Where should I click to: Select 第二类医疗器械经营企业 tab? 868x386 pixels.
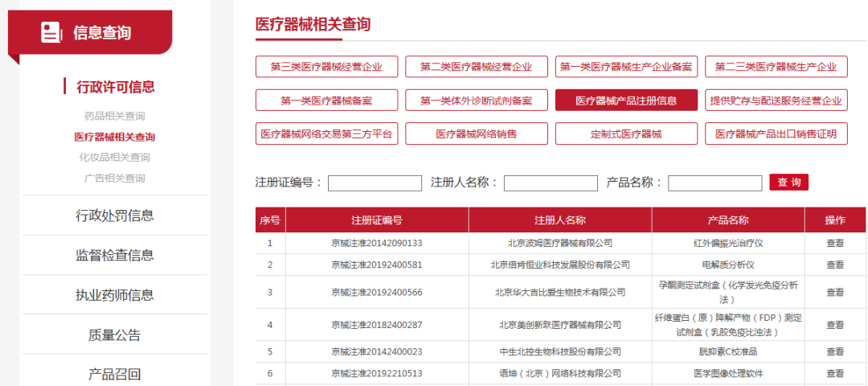click(x=476, y=67)
